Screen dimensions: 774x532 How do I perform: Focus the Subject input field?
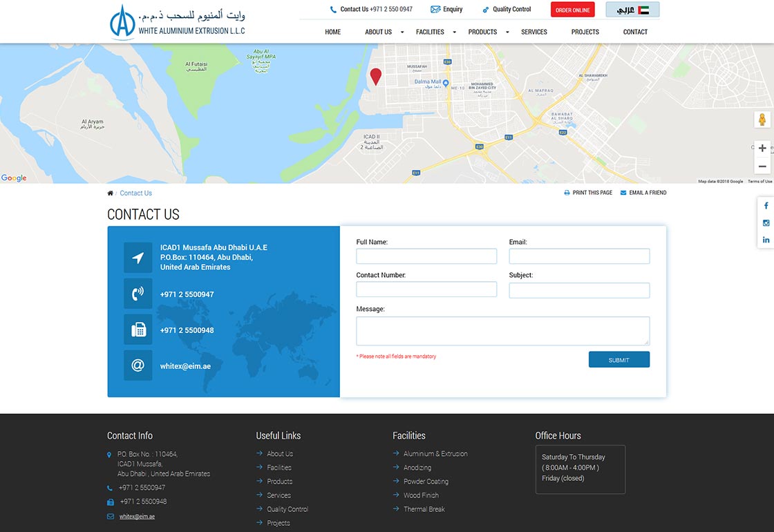click(x=580, y=290)
